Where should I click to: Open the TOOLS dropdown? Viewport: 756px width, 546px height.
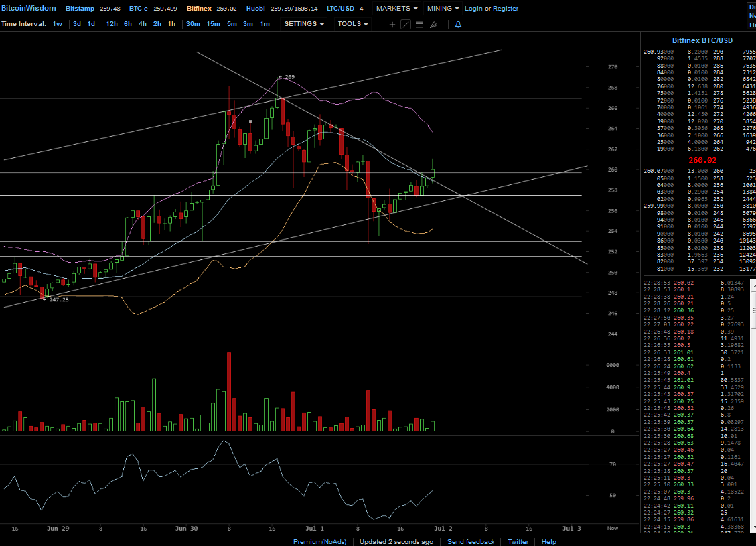coord(352,24)
